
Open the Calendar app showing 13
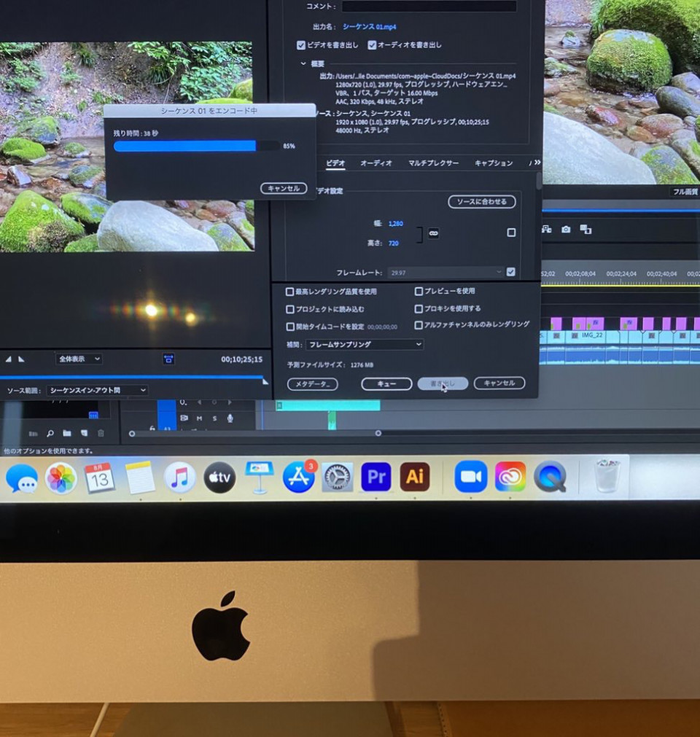click(x=100, y=477)
